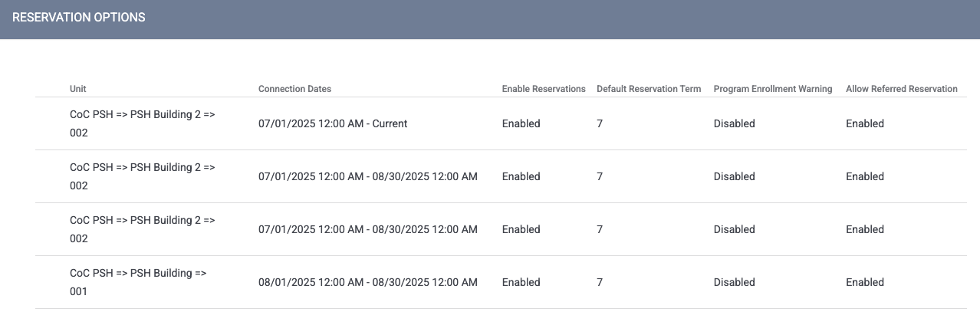980x312 pixels.
Task: Select the Enable Reservations column header
Action: click(x=543, y=89)
